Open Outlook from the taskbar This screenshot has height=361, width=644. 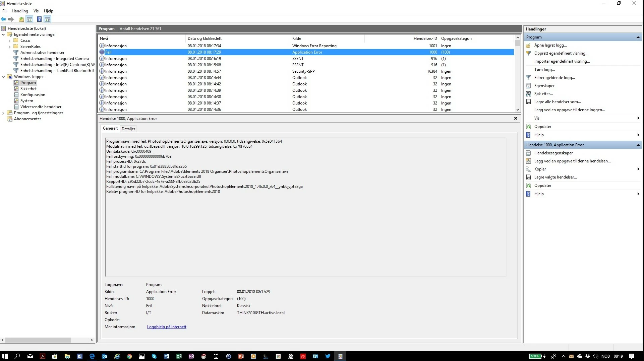[x=104, y=356]
